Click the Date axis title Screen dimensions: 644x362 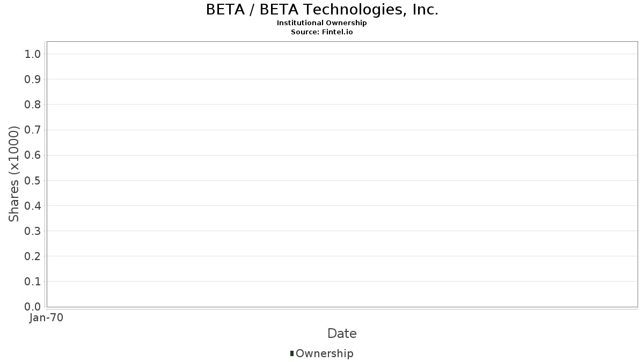[x=342, y=334]
